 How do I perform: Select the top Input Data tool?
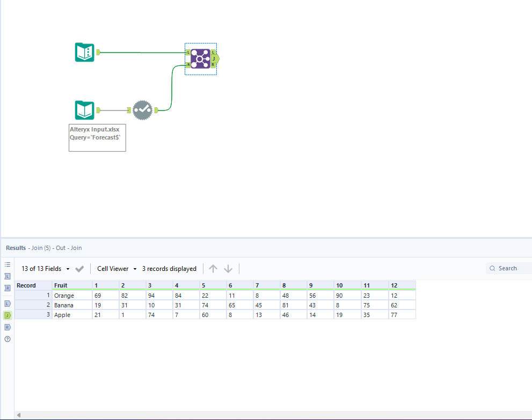point(84,52)
